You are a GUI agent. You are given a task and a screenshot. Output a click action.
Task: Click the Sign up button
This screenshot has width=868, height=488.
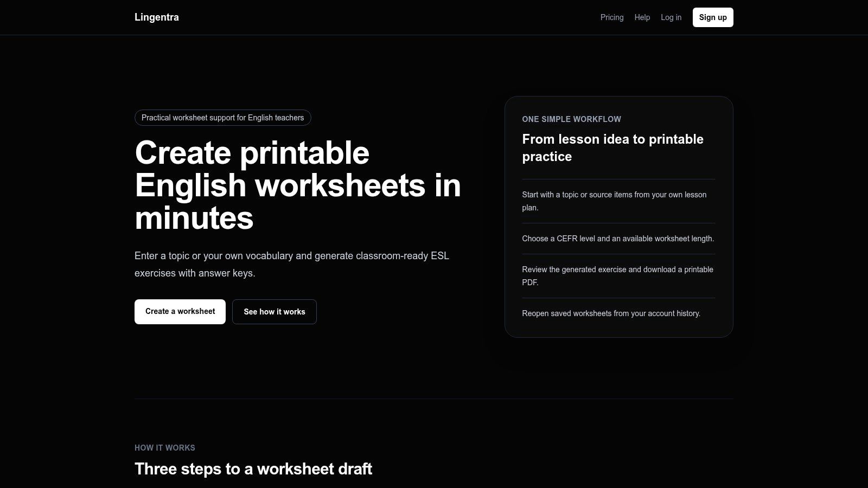[713, 17]
